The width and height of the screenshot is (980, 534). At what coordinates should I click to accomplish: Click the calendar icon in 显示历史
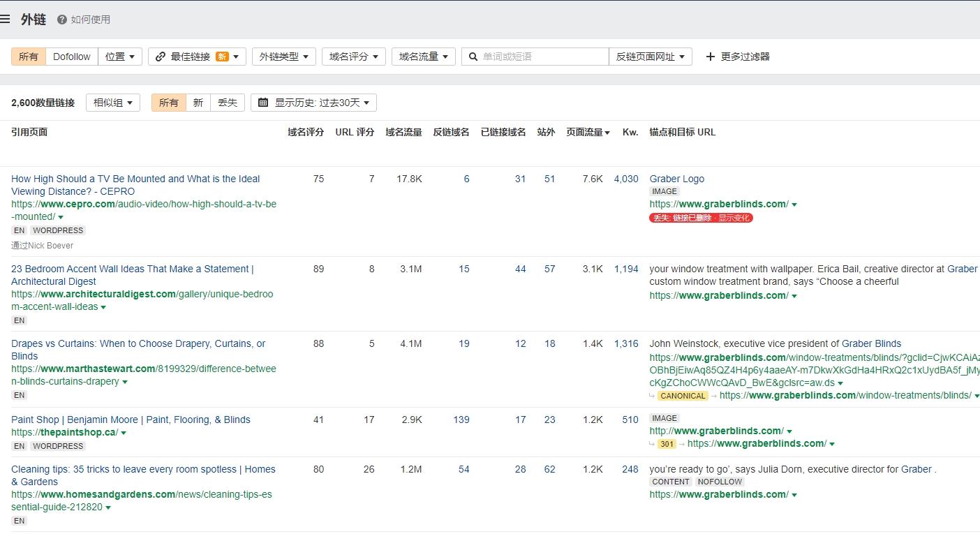pos(263,103)
